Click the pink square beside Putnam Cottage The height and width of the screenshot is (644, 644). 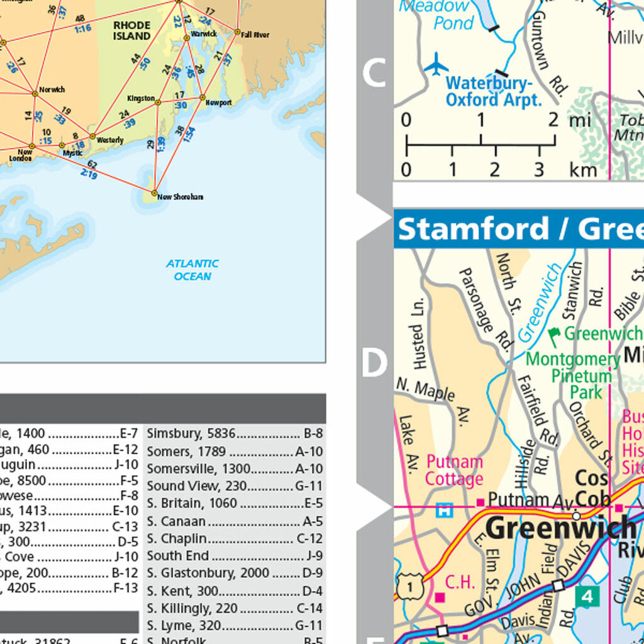[x=480, y=502]
